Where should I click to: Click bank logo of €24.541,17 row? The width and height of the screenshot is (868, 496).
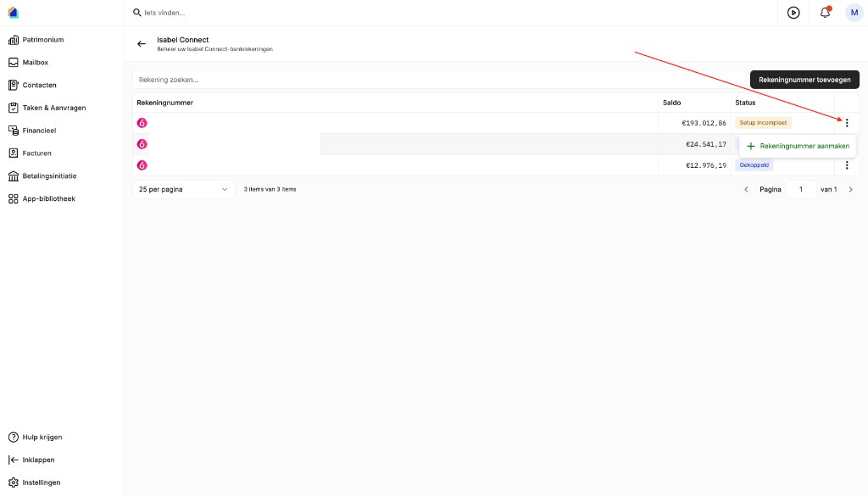click(x=142, y=144)
